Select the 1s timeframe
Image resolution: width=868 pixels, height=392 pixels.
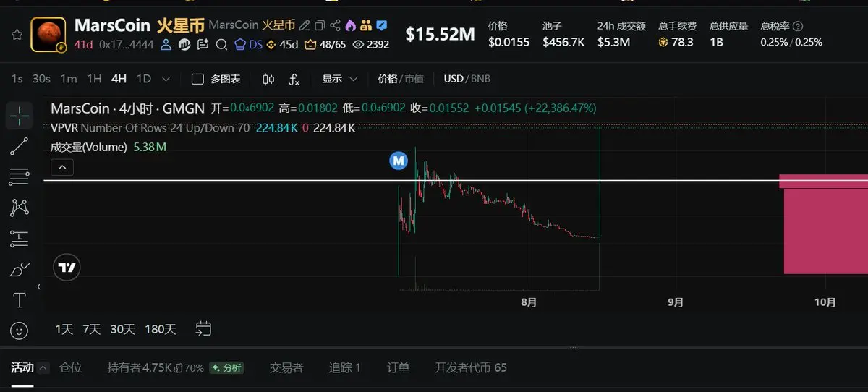(17, 79)
